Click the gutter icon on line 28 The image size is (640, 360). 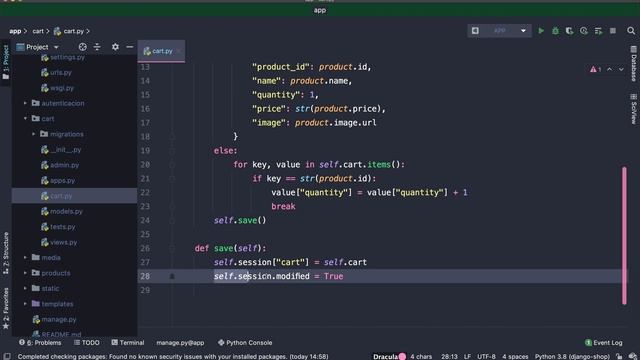tap(172, 276)
